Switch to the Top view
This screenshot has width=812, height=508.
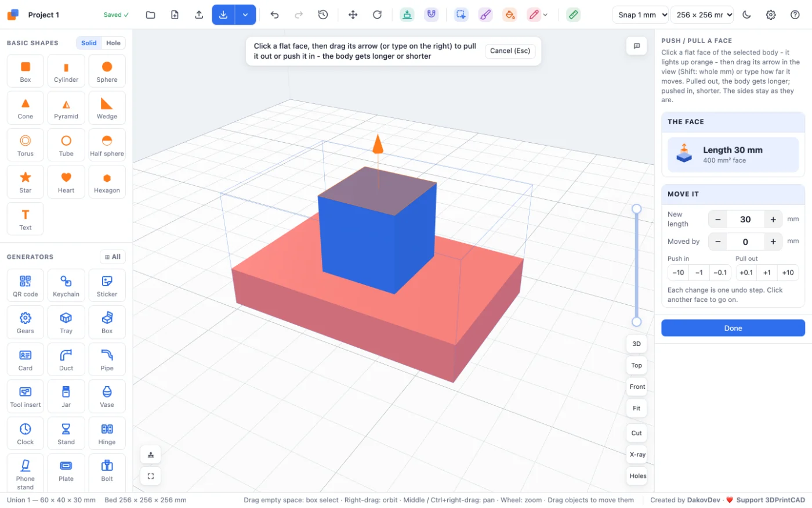636,365
